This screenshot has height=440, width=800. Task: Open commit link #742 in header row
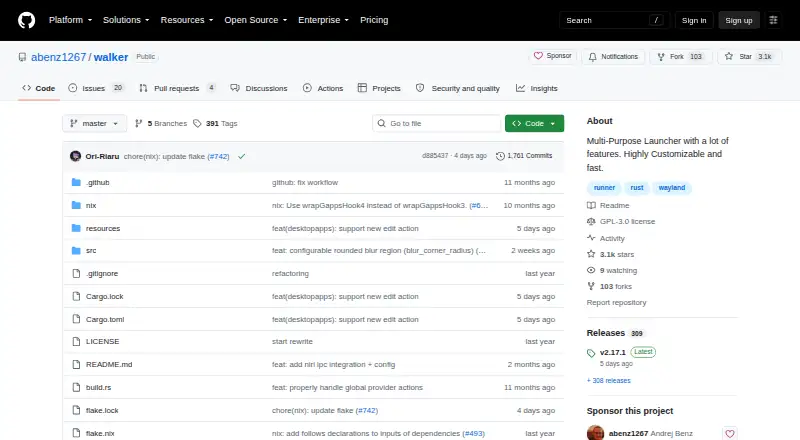pyautogui.click(x=218, y=156)
